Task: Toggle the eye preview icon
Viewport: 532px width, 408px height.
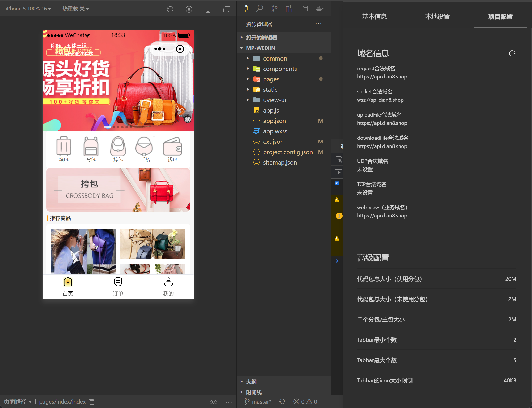Action: tap(213, 402)
